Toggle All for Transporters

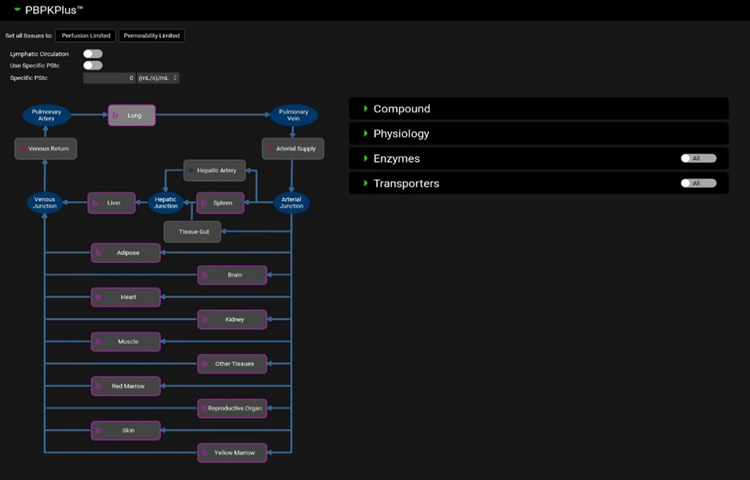coord(698,183)
